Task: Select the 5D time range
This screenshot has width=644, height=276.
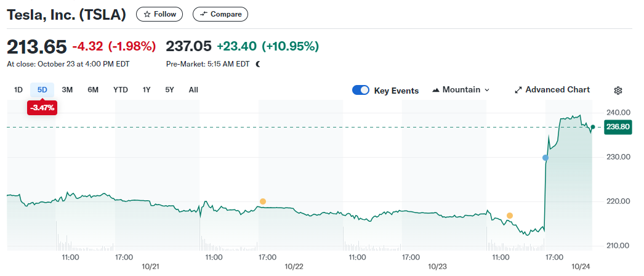Action: point(42,90)
